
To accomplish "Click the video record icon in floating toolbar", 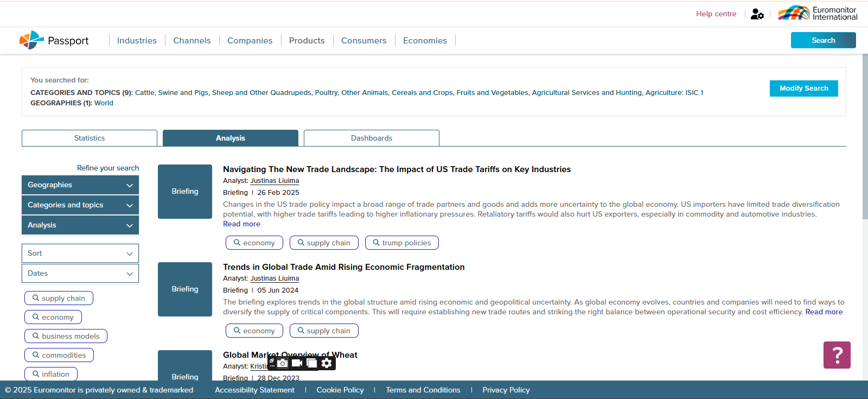I will click(297, 363).
